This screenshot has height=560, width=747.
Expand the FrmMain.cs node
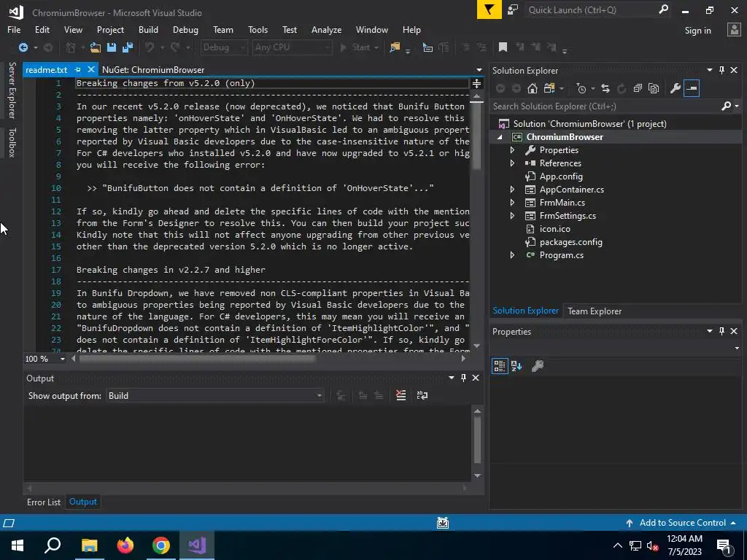[512, 203]
